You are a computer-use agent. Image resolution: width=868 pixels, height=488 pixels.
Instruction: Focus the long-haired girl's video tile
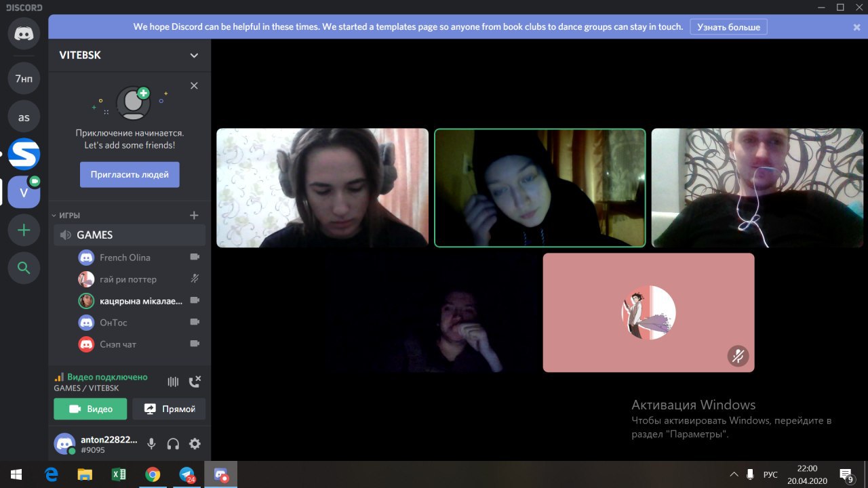click(x=322, y=188)
